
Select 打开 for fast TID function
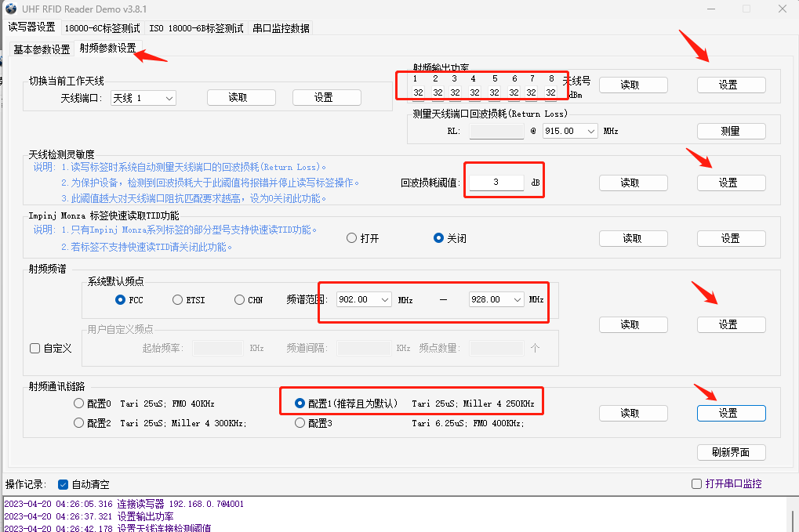coord(363,238)
